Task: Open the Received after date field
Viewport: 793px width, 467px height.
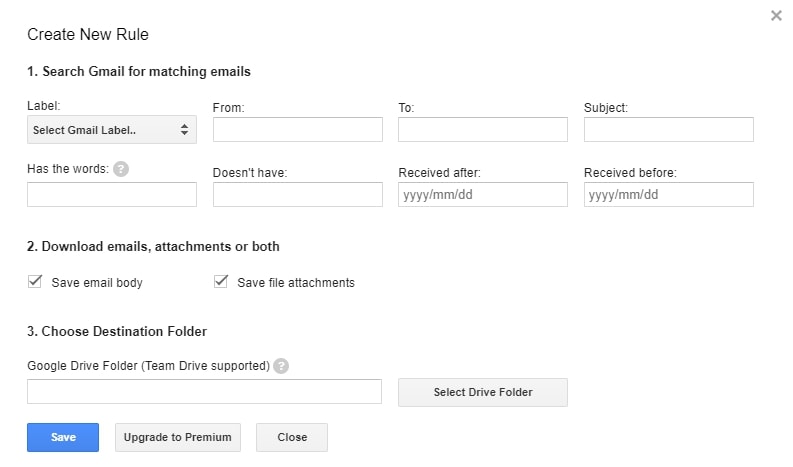Action: coord(483,194)
